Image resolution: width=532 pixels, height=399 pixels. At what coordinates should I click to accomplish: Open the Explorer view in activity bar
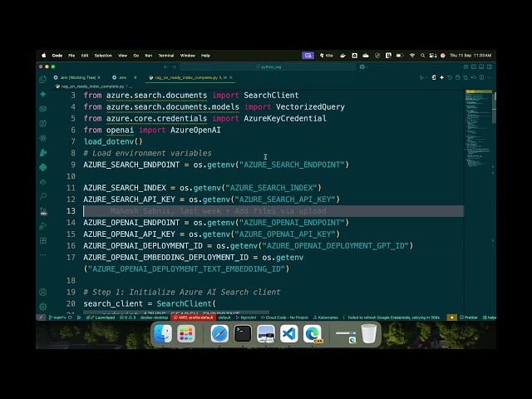42,80
